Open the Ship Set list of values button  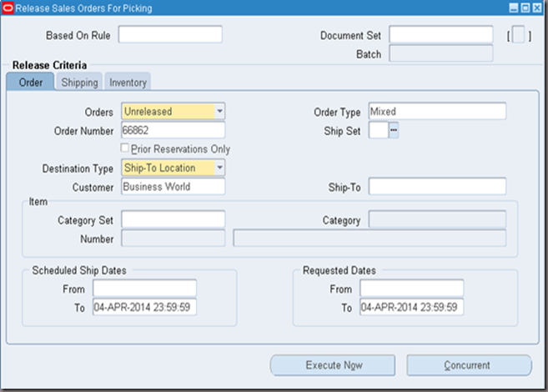coord(394,130)
